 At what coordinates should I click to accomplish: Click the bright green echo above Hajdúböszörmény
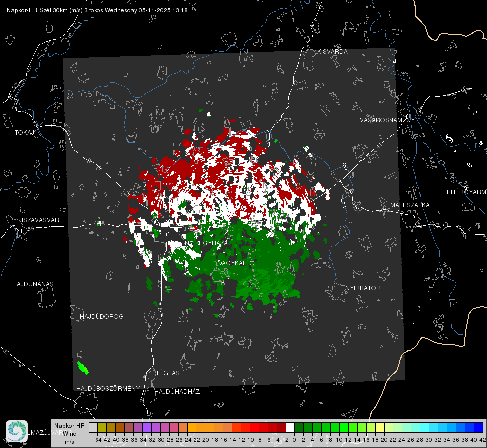(x=83, y=368)
